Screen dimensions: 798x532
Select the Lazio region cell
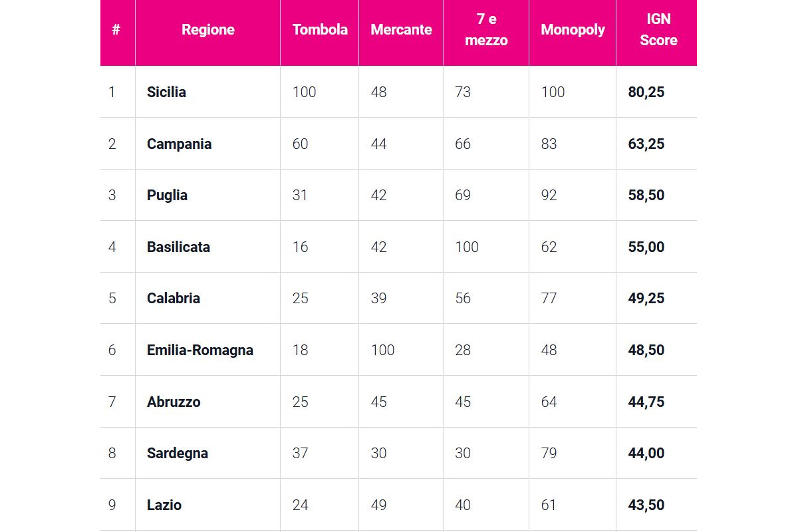164,505
